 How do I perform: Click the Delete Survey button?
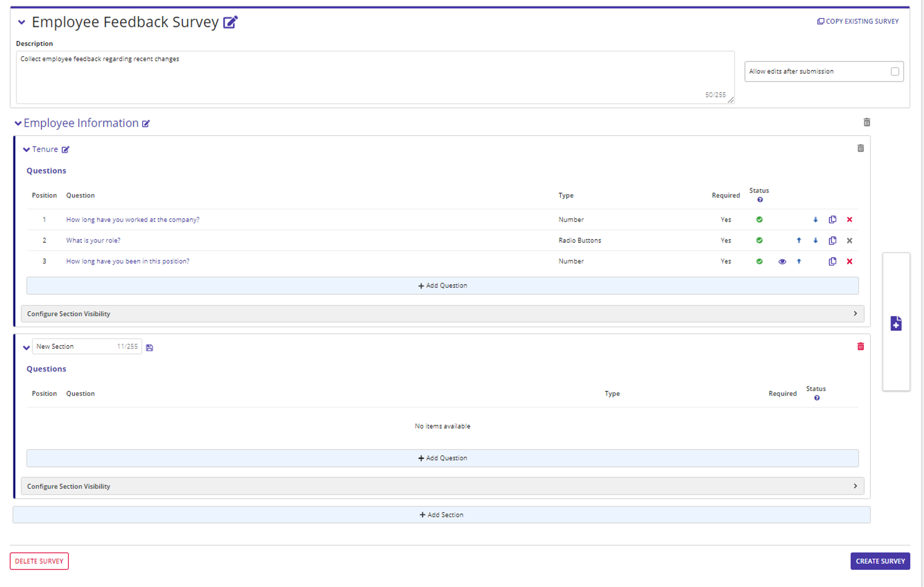pos(39,561)
